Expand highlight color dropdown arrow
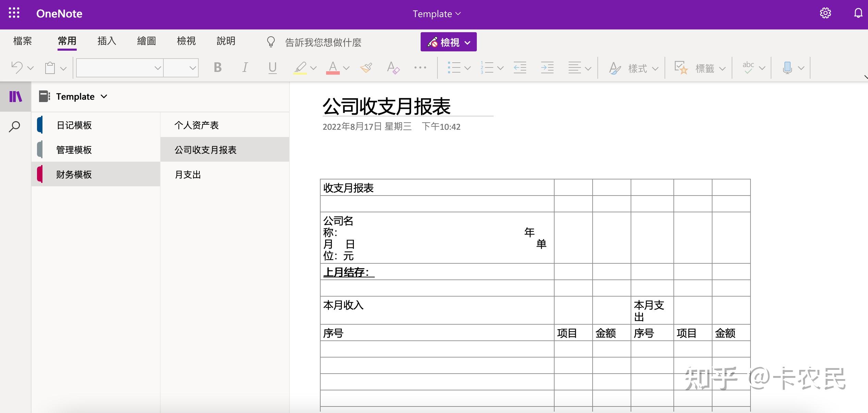868x413 pixels. point(313,68)
